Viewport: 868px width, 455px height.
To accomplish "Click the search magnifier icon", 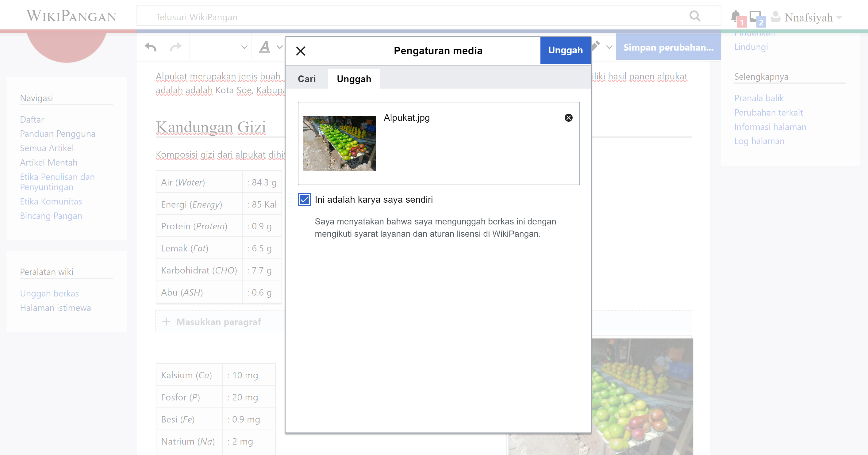I will tap(694, 16).
